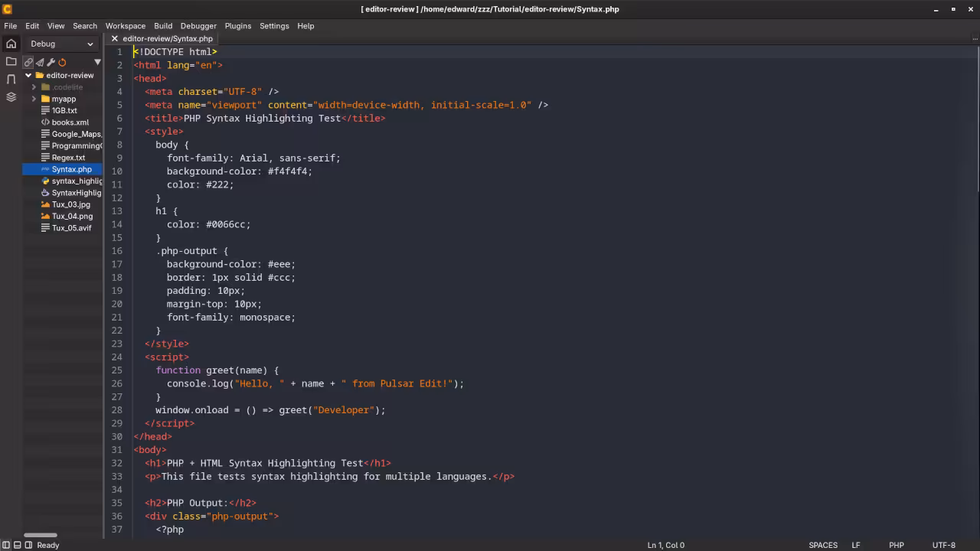Open the Debug configuration dropdown

point(62,44)
